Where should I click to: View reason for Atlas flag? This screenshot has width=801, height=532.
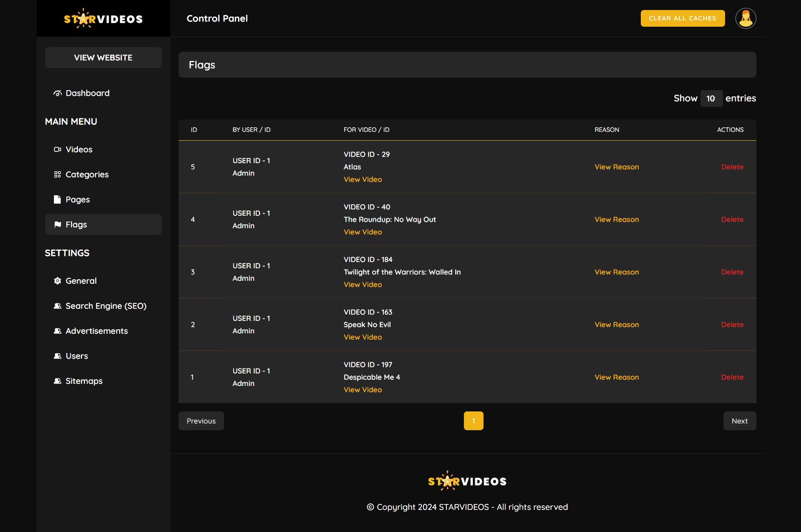[x=616, y=167]
